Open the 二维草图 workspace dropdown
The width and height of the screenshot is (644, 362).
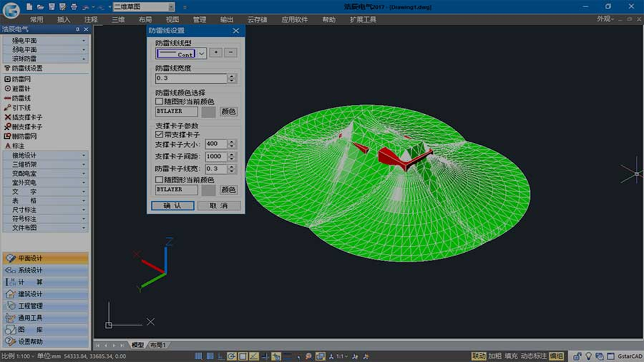171,7
